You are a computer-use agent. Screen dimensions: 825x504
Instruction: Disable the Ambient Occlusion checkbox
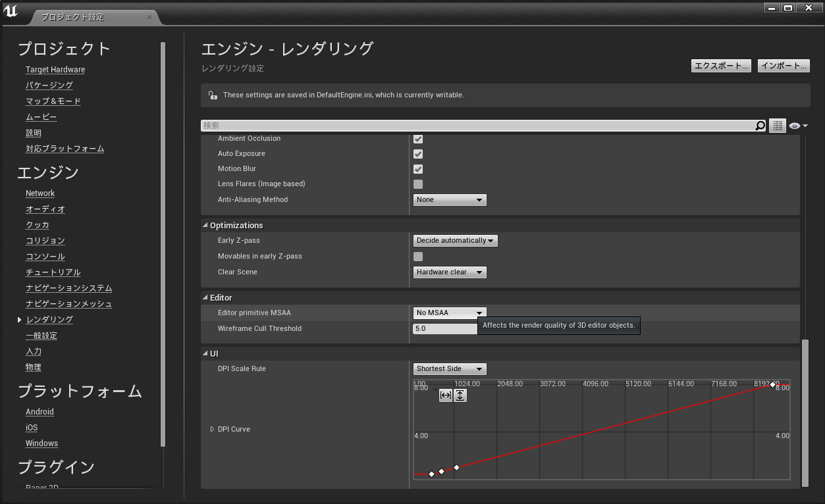click(x=418, y=139)
